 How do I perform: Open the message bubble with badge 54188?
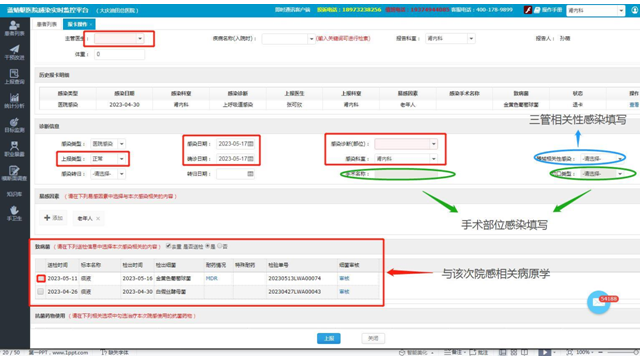tap(599, 302)
